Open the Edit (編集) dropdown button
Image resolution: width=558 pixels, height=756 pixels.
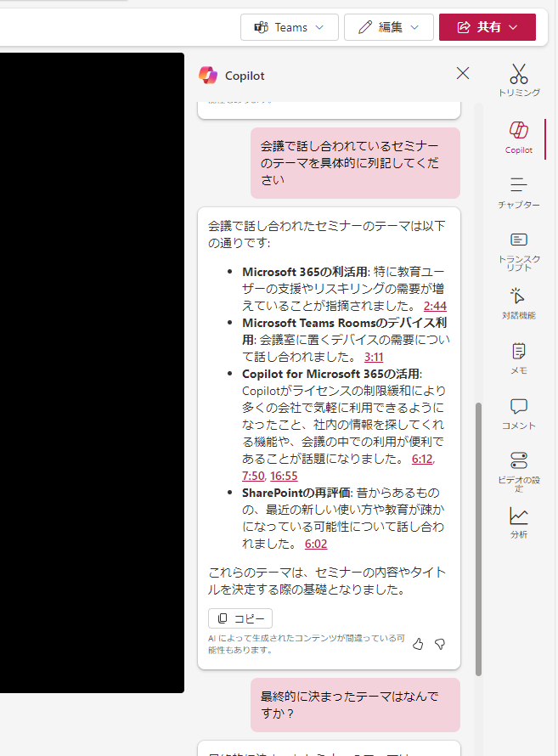click(388, 27)
